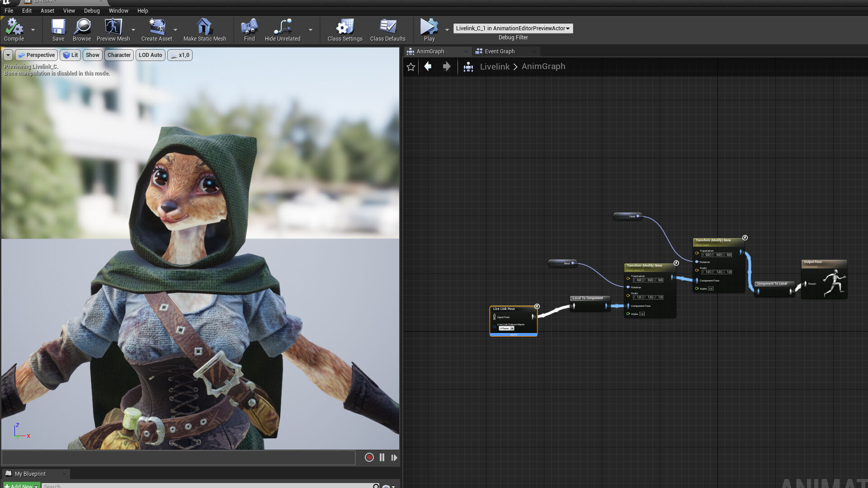Image resolution: width=868 pixels, height=488 pixels.
Task: Click the favorite star icon in graph bar
Action: (x=410, y=67)
